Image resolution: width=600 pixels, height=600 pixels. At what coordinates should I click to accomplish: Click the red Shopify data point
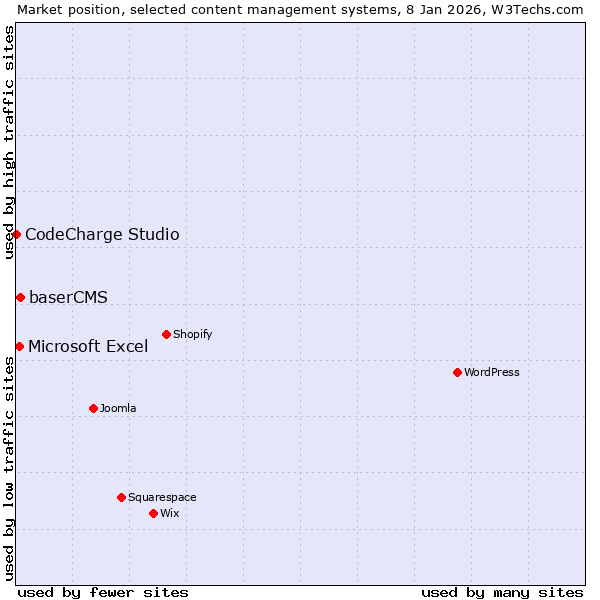pyautogui.click(x=166, y=334)
